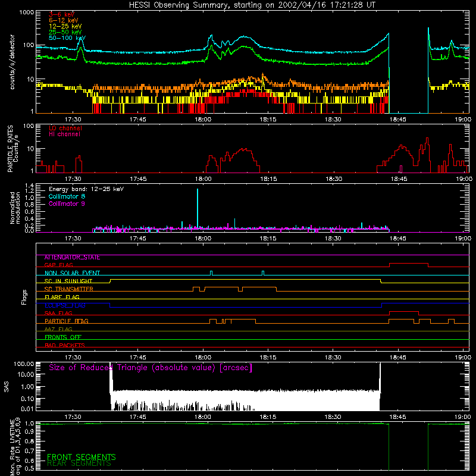Screen dimensions: 476x476
Task: Click the HESSI Observing Summary title
Action: point(252,5)
